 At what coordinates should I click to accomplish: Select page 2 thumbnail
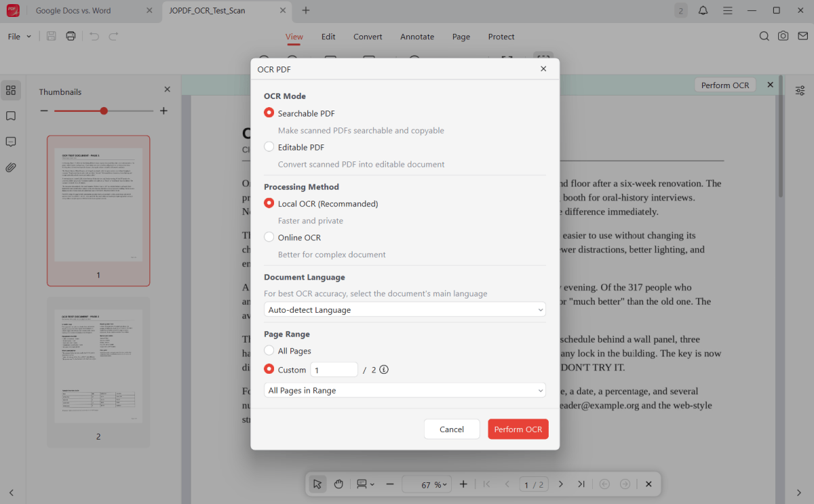point(98,372)
